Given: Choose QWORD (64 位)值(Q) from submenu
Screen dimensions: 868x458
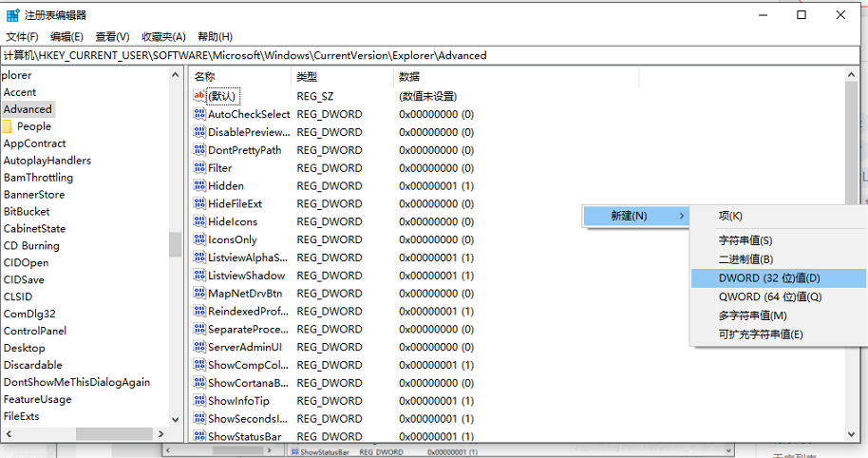Looking at the screenshot, I should (x=777, y=296).
